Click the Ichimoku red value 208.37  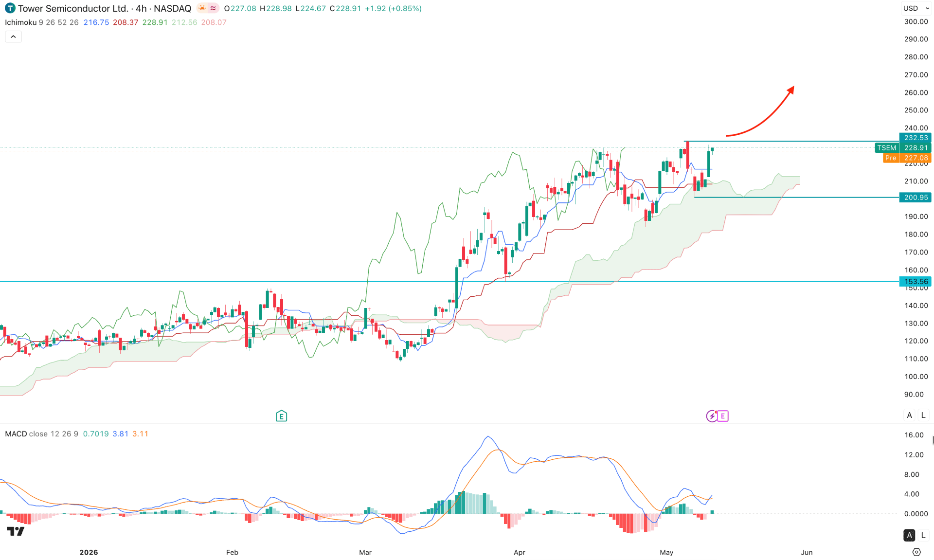126,22
